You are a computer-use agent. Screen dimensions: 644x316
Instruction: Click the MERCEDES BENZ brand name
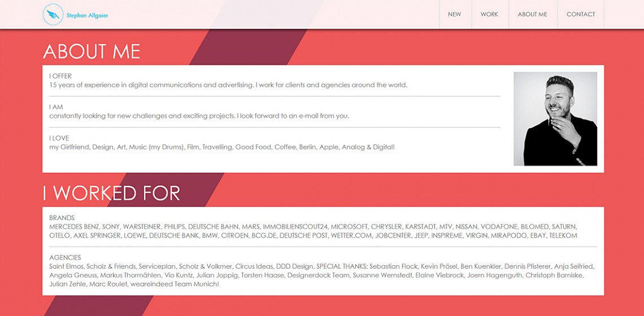(74, 226)
